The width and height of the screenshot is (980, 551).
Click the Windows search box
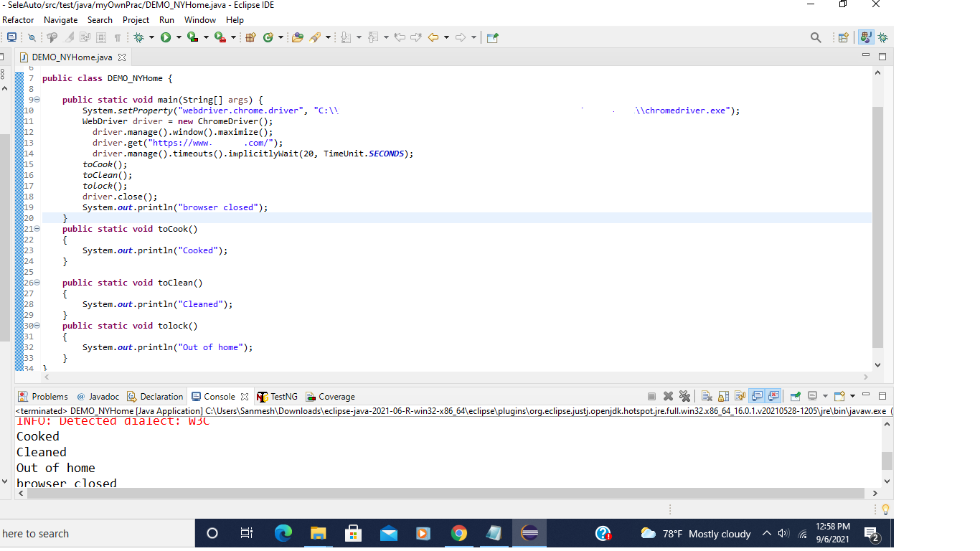(93, 533)
